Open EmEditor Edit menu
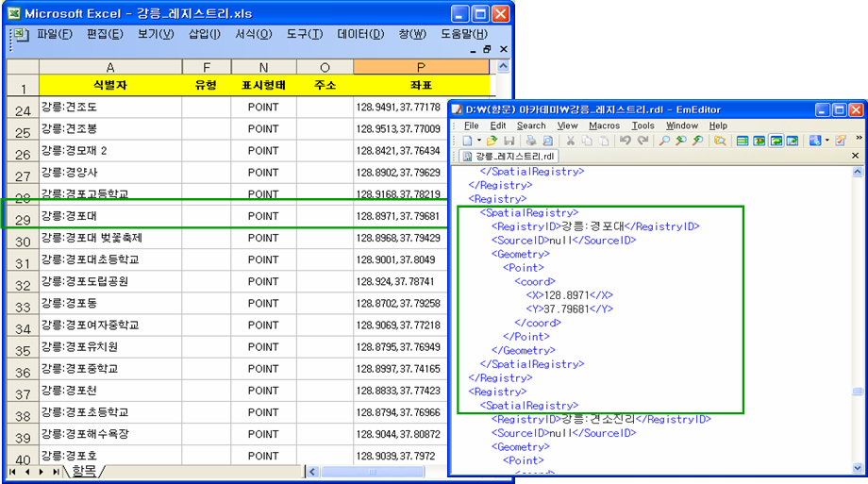The image size is (868, 484). click(498, 125)
